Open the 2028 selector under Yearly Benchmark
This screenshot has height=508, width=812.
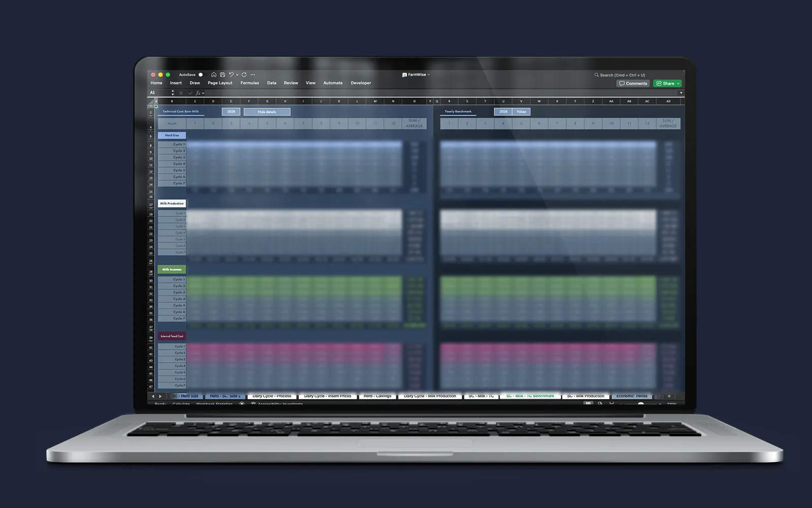[x=503, y=112]
